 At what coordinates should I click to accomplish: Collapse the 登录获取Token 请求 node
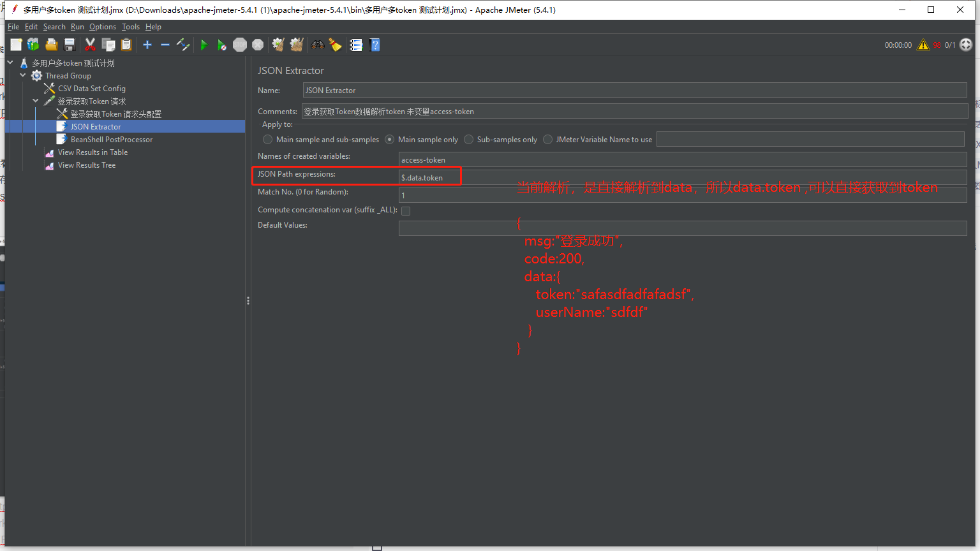coord(36,101)
